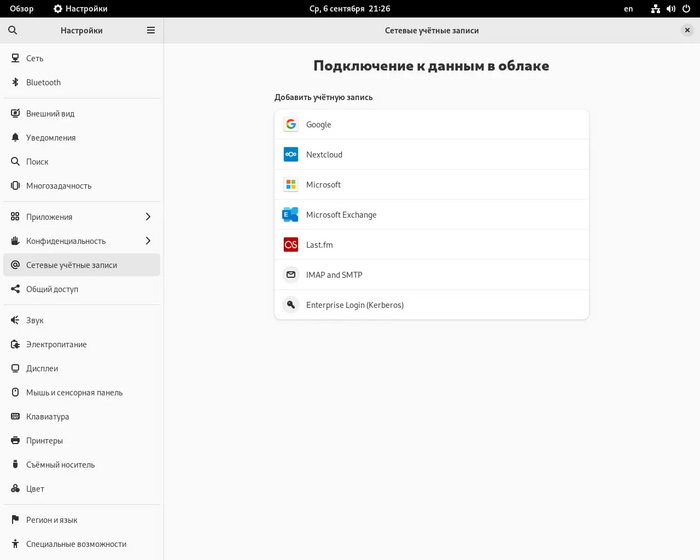Click the Специальные возможности accessibility icon
Viewport: 700px width, 560px height.
pos(15,544)
